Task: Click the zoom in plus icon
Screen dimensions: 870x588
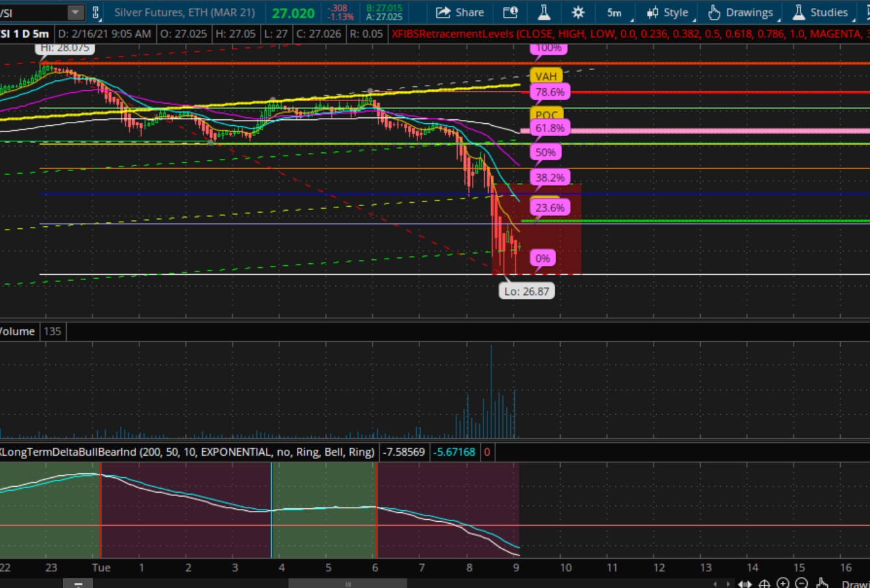Action: (x=782, y=583)
